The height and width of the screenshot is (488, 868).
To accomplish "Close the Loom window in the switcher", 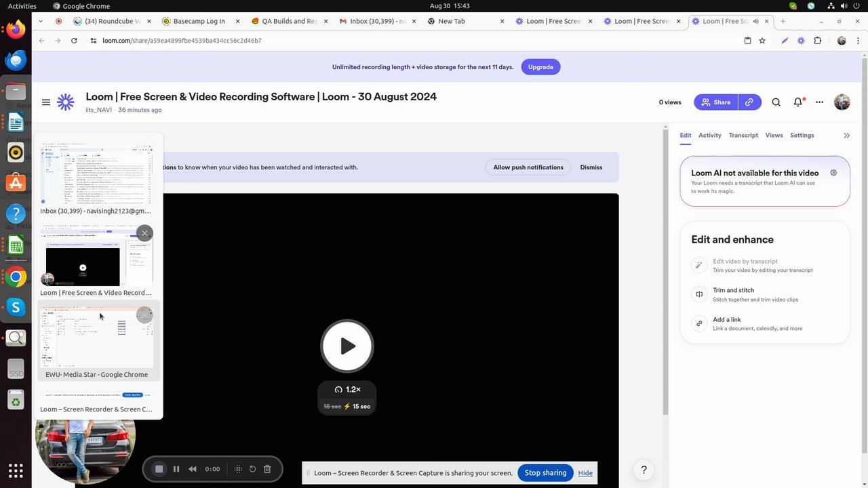I will coord(144,233).
